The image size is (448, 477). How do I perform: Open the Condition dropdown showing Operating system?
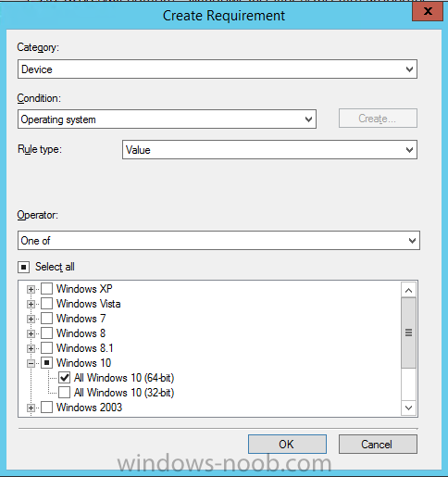tap(167, 119)
